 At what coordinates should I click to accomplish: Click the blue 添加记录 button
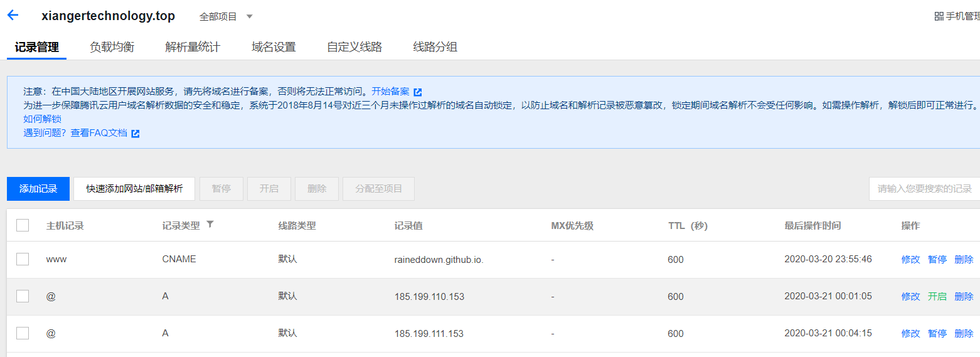coord(38,189)
